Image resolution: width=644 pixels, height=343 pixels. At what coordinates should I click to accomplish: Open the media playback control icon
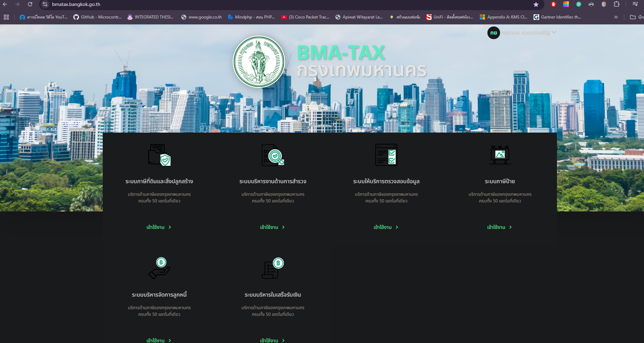tap(635, 4)
